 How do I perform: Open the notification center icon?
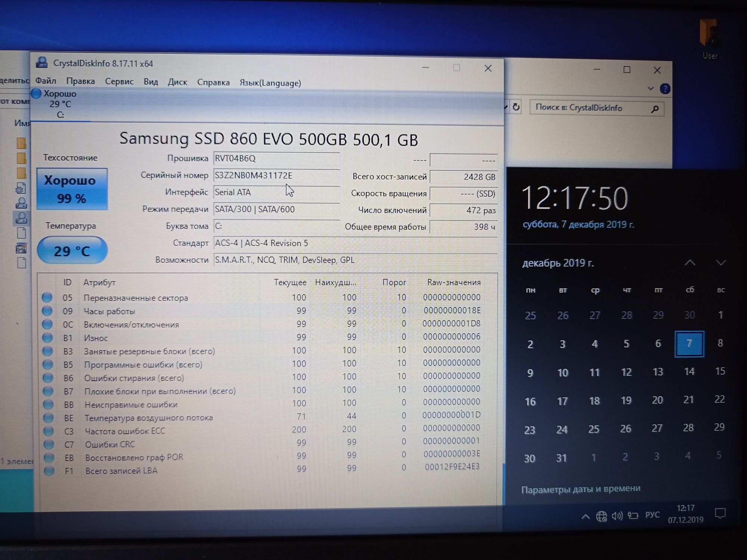click(x=720, y=513)
